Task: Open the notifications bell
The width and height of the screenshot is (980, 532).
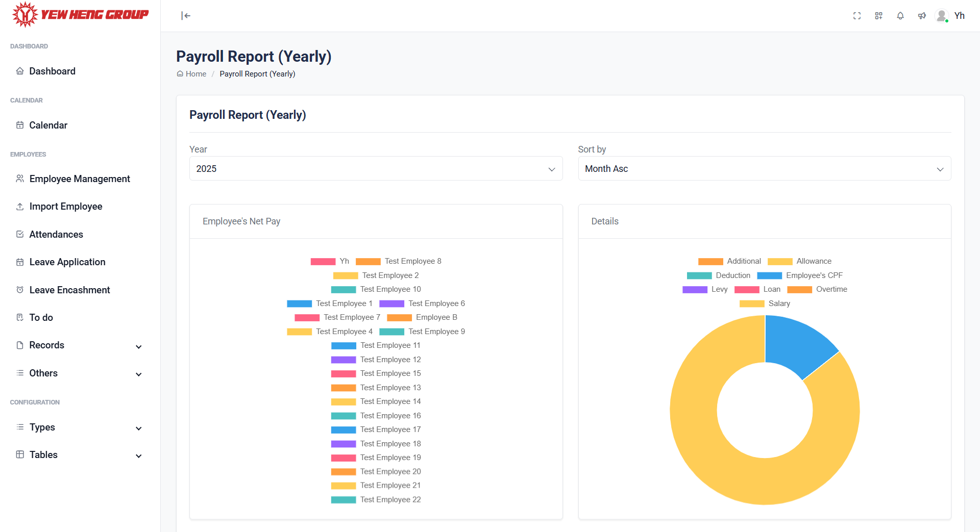Action: click(x=900, y=16)
